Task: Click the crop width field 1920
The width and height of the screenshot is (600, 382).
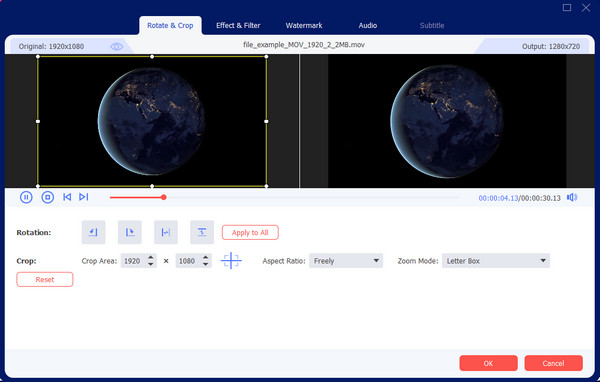Action: 134,261
